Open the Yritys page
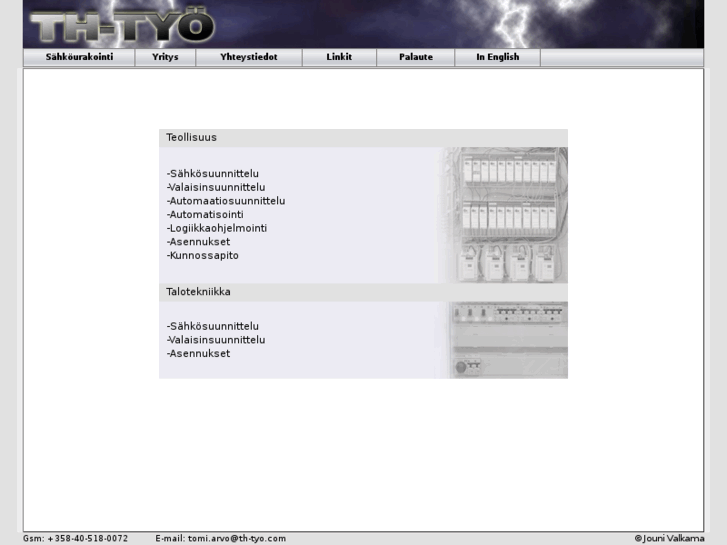727x545 pixels. [165, 57]
